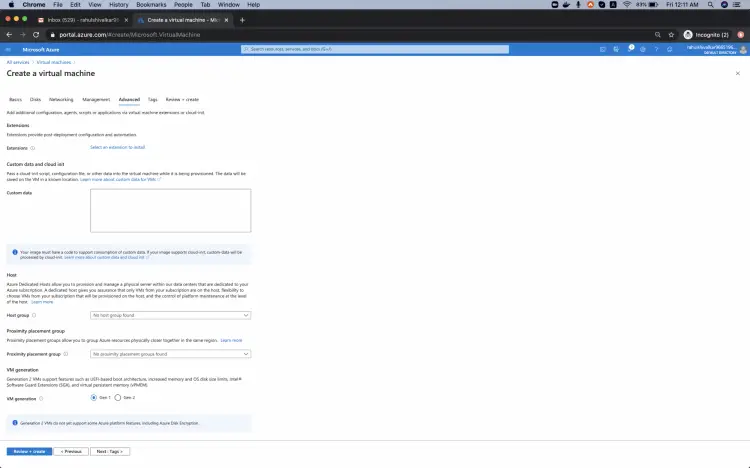Open Learn more about custom data link
Viewport: 750px width, 468px height.
[x=120, y=179]
